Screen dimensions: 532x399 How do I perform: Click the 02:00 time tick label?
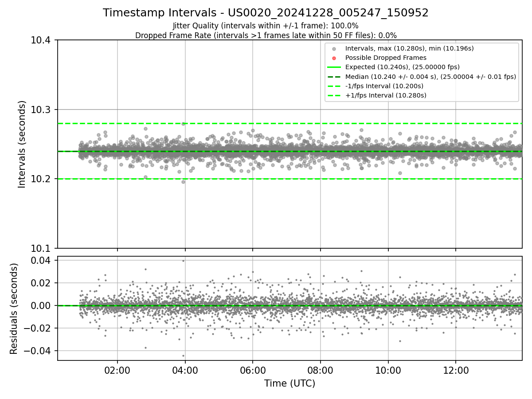coord(117,370)
